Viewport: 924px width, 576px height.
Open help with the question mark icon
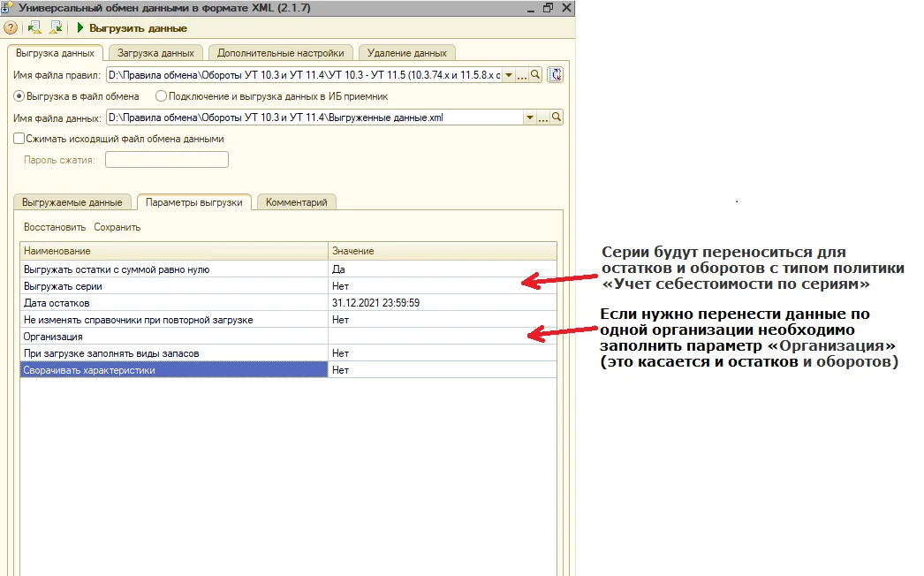(11, 28)
